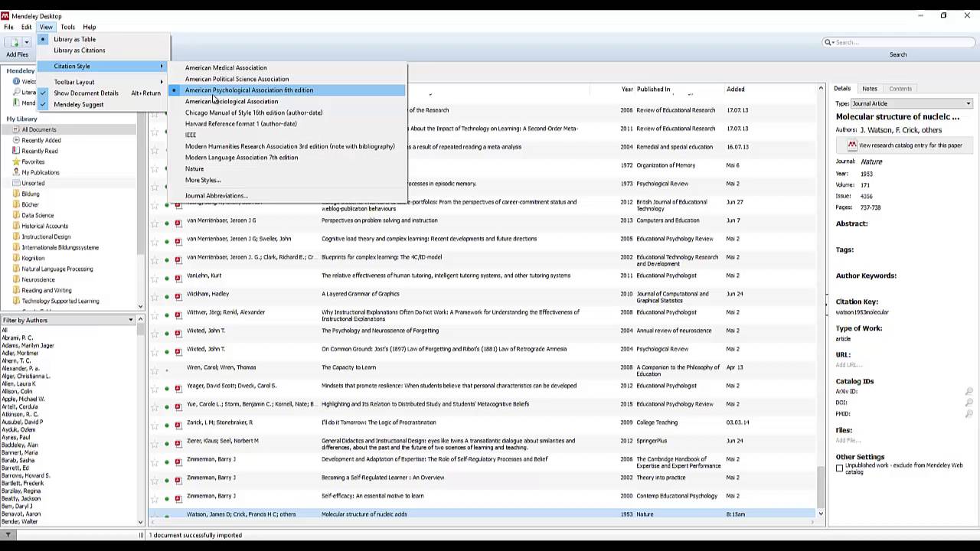Screen dimensions: 980x551
Task: Click the Add Files toolbar icon
Action: [x=14, y=42]
